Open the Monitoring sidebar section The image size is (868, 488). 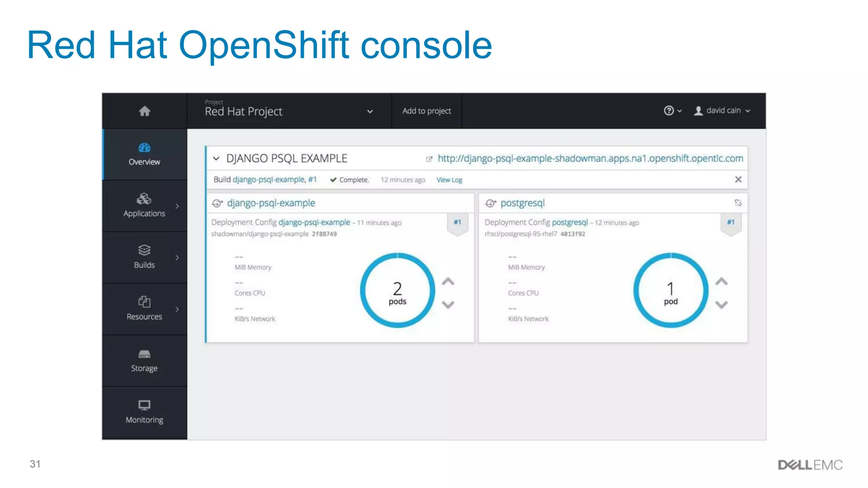point(145,413)
